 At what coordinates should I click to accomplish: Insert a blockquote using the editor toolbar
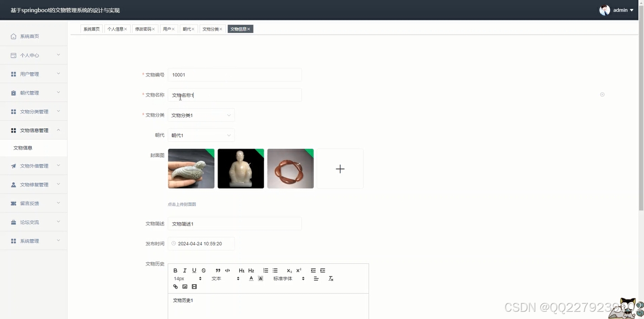coord(218,270)
